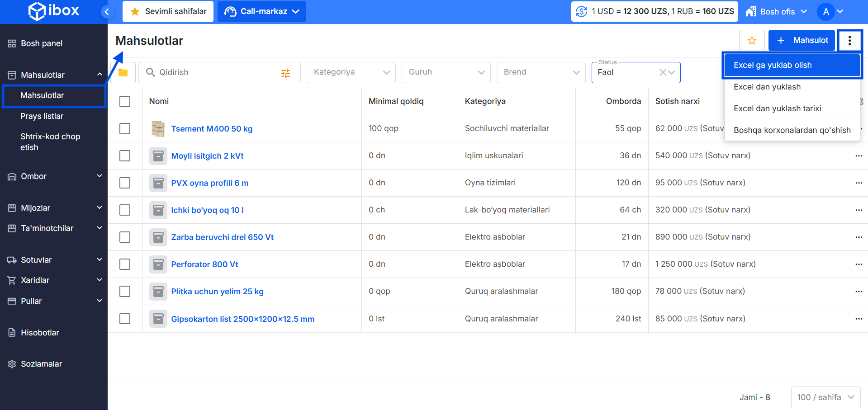
Task: Select Excel dan yuklash tarixi entry
Action: (777, 108)
